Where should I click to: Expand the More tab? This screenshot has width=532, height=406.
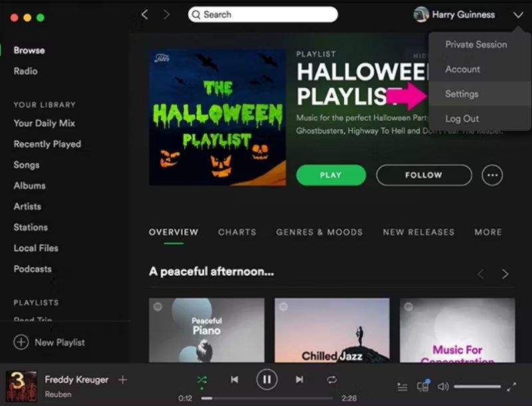point(488,232)
